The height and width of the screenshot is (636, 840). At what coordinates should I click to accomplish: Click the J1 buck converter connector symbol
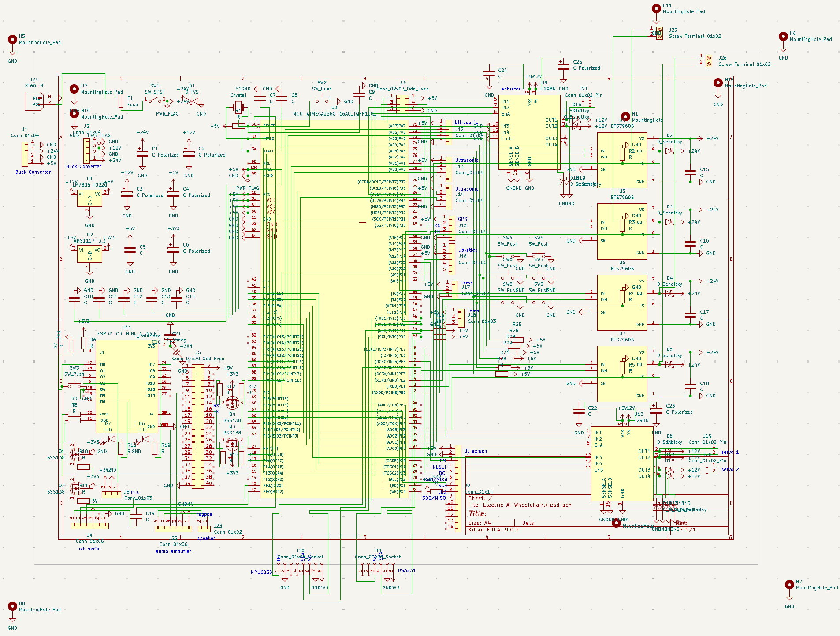click(25, 153)
